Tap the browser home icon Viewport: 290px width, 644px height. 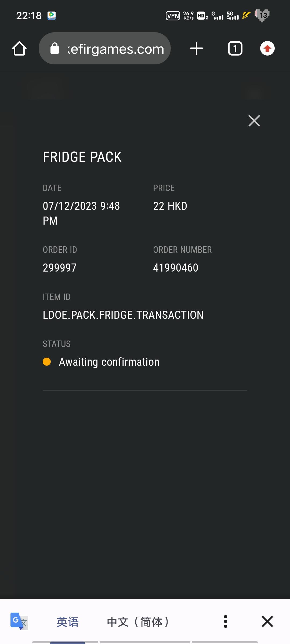pos(19,49)
